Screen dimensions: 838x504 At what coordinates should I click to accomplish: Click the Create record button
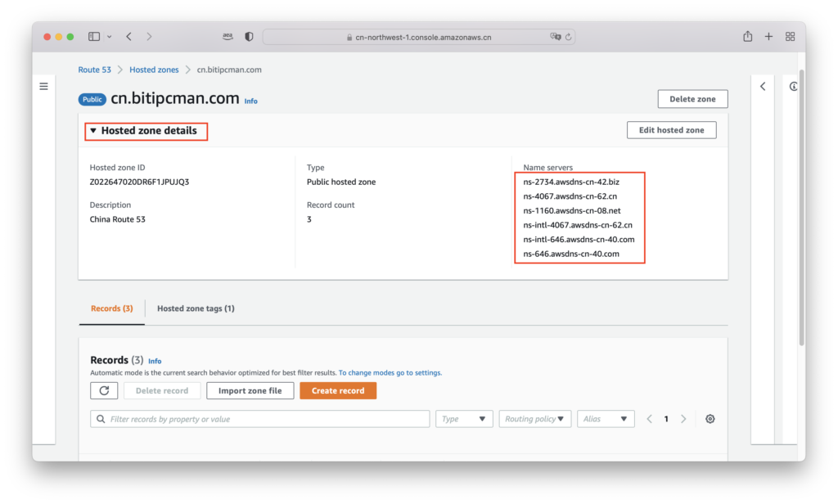pyautogui.click(x=338, y=390)
